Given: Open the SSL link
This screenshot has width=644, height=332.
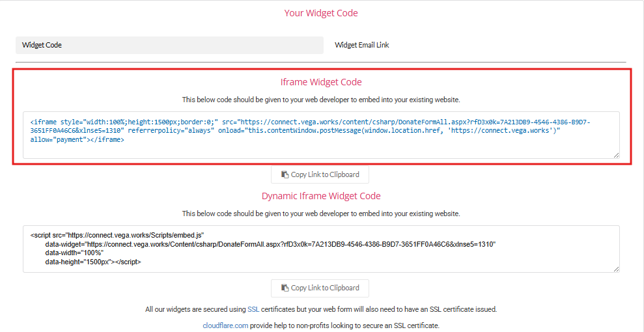Looking at the screenshot, I should tap(253, 309).
